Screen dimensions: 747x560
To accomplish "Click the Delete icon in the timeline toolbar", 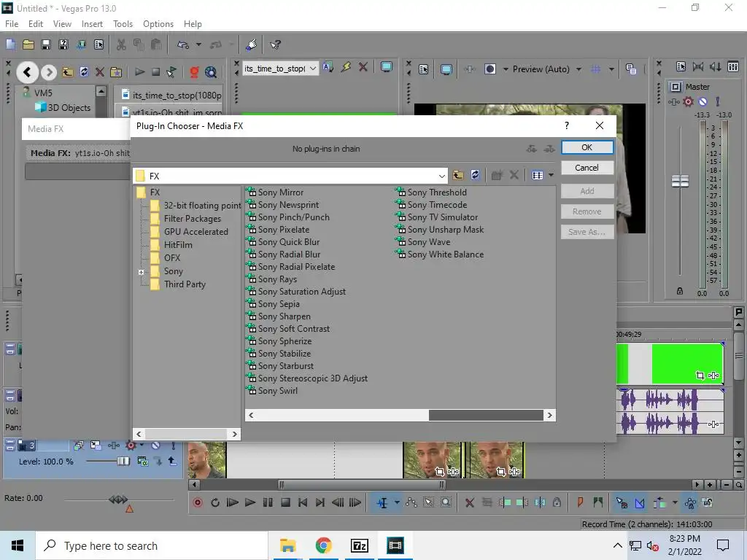I will (469, 502).
